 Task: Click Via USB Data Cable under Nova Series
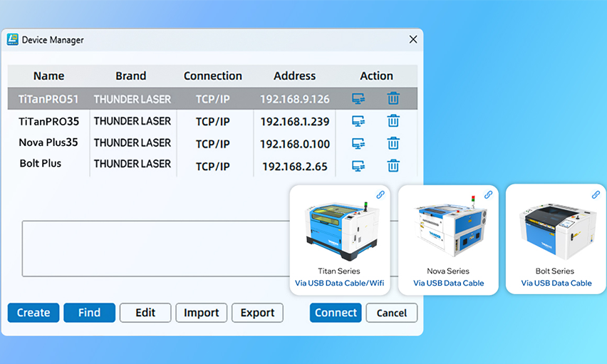[448, 283]
